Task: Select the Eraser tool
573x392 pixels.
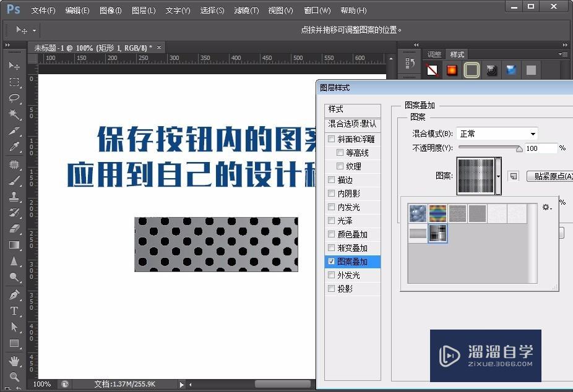Action: click(x=14, y=229)
